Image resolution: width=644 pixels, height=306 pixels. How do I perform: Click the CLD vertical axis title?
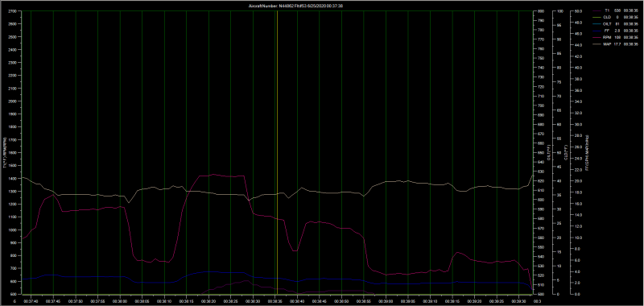coord(566,153)
